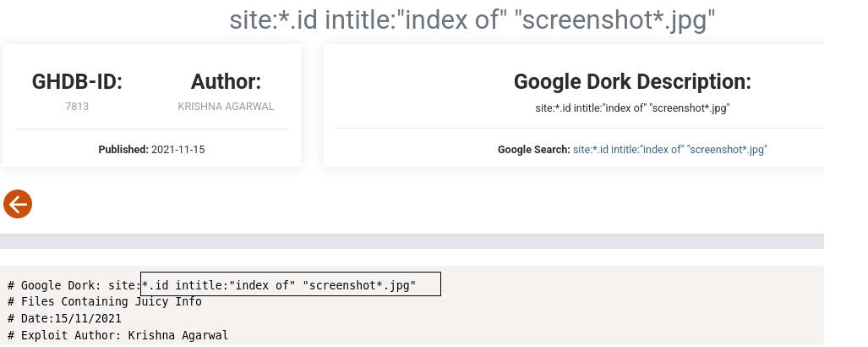Click the '# Google Dork: site:' comment prefix

74,285
